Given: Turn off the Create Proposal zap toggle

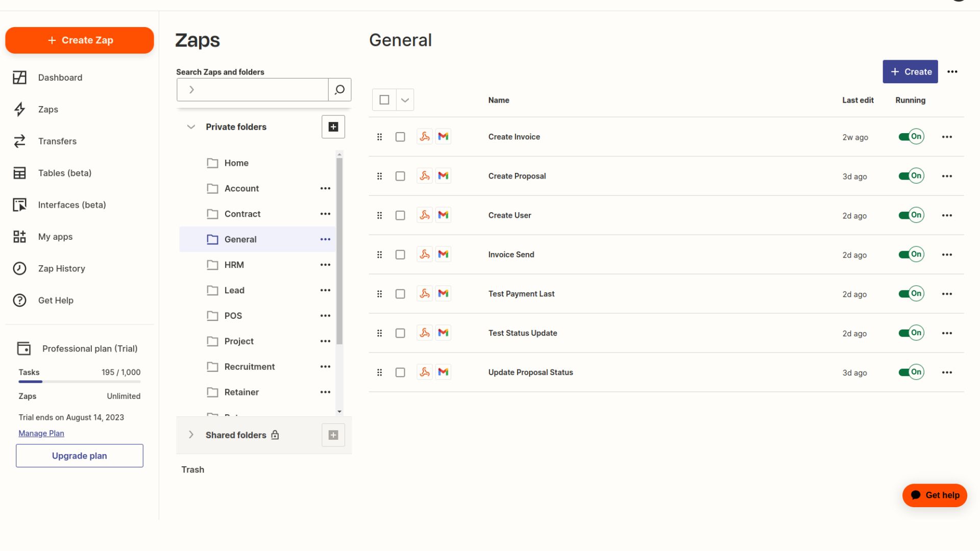Looking at the screenshot, I should pyautogui.click(x=911, y=176).
